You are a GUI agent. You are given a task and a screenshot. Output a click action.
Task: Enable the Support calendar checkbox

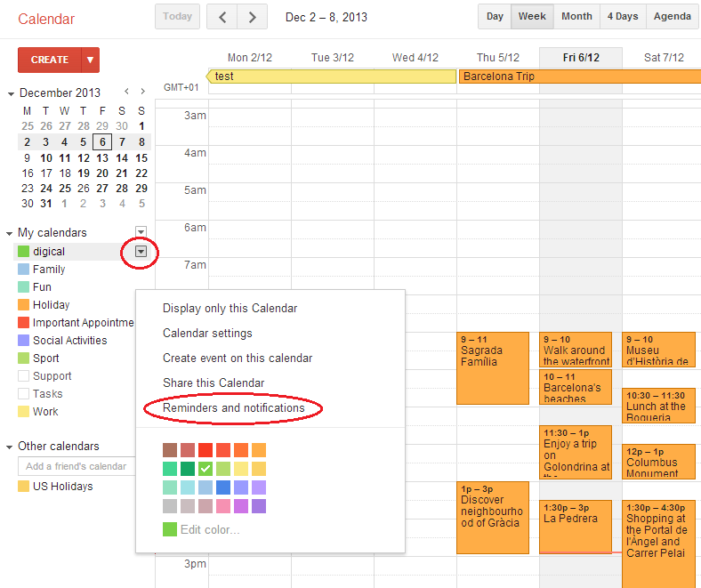[24, 376]
